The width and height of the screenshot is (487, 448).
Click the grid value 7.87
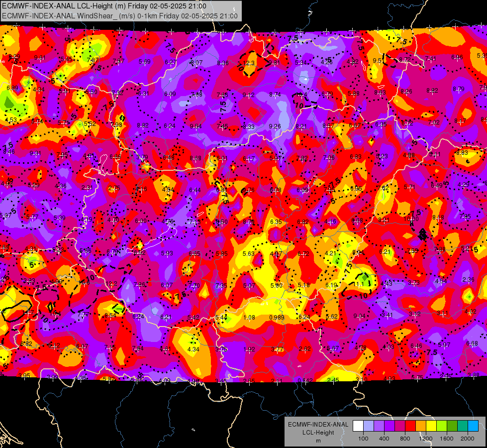(x=93, y=60)
